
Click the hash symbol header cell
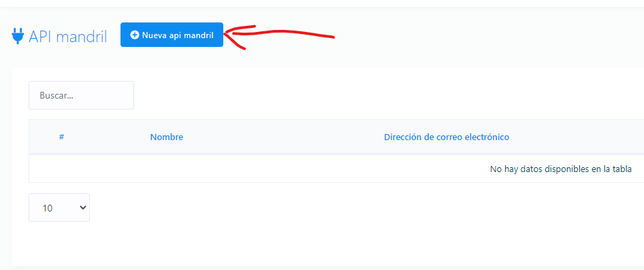coord(61,137)
